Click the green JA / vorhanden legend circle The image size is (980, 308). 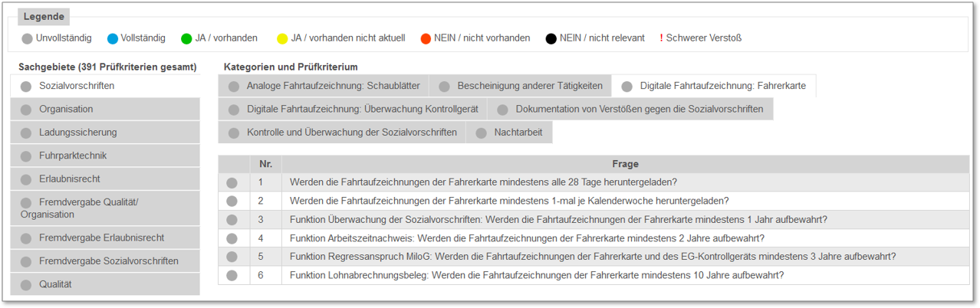(x=186, y=38)
